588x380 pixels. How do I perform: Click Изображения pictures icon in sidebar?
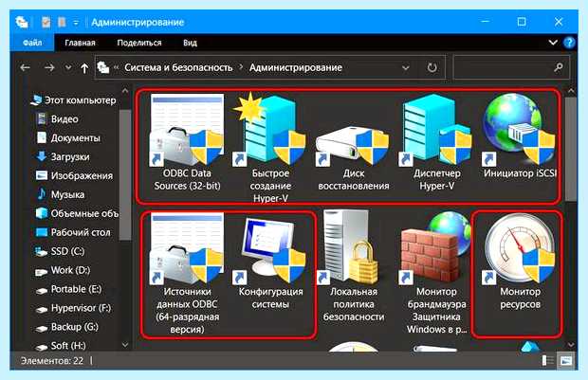click(x=41, y=175)
